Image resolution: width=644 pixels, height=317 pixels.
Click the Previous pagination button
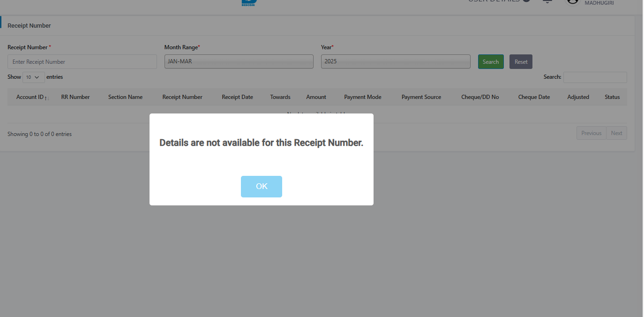[591, 133]
